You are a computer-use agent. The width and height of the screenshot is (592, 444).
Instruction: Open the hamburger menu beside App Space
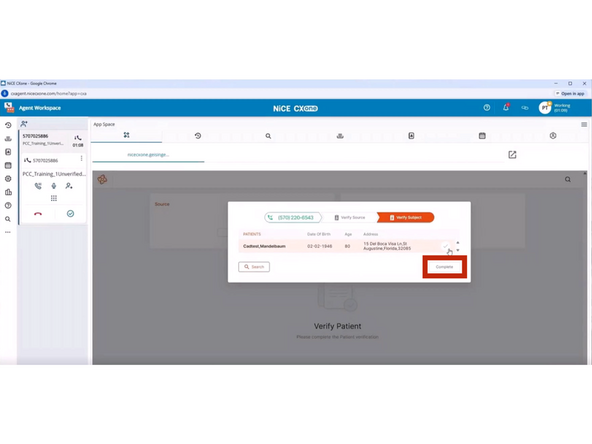(x=584, y=124)
